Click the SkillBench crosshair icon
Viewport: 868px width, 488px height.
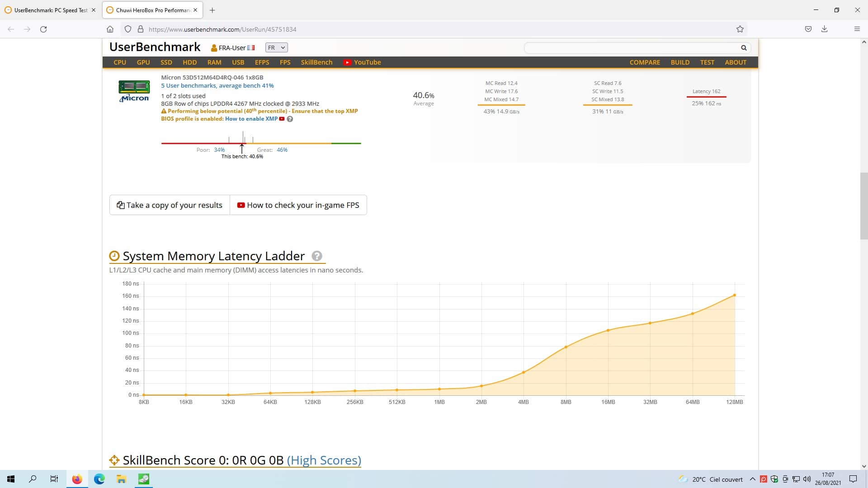click(114, 460)
